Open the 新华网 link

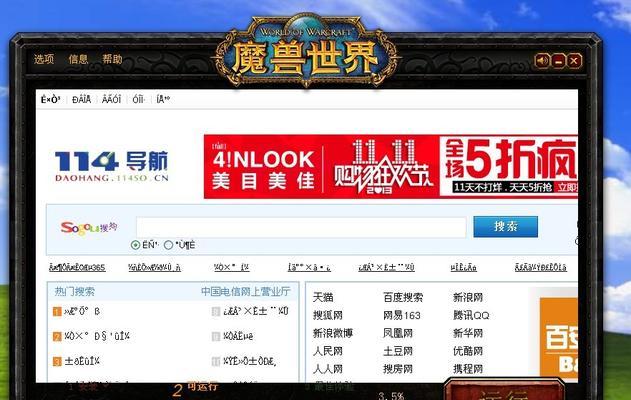(x=468, y=333)
